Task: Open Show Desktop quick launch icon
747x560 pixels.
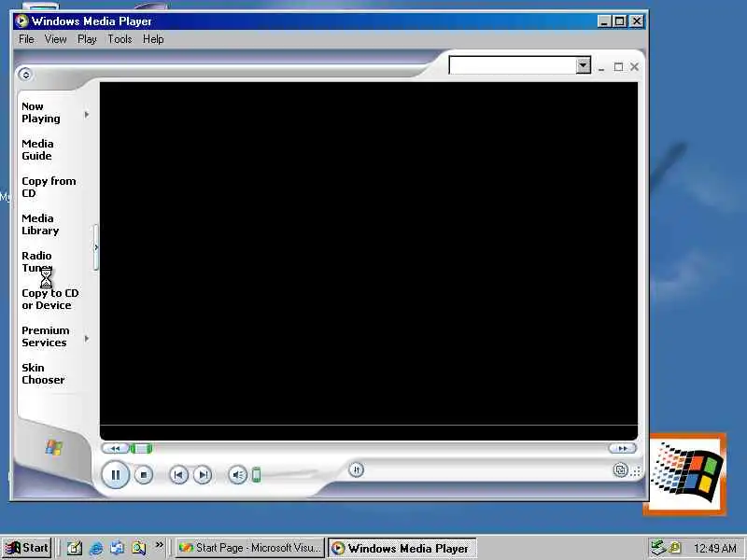Action: [x=75, y=548]
